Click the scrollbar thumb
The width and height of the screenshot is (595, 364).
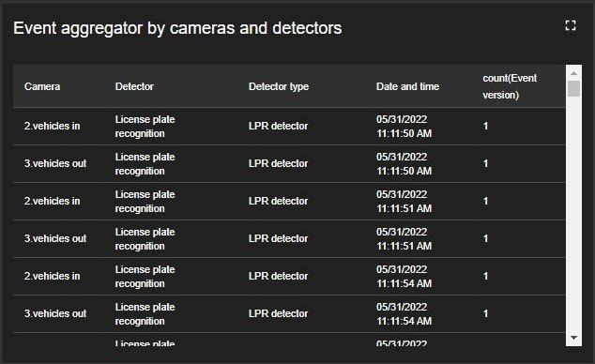[x=573, y=89]
